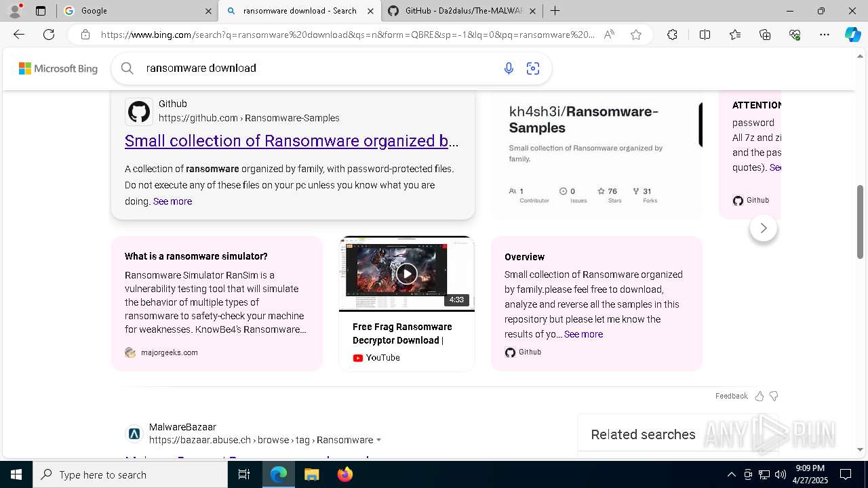Screen dimensions: 868x488
Task: Advance the carousel with the right arrow
Action: [764, 228]
